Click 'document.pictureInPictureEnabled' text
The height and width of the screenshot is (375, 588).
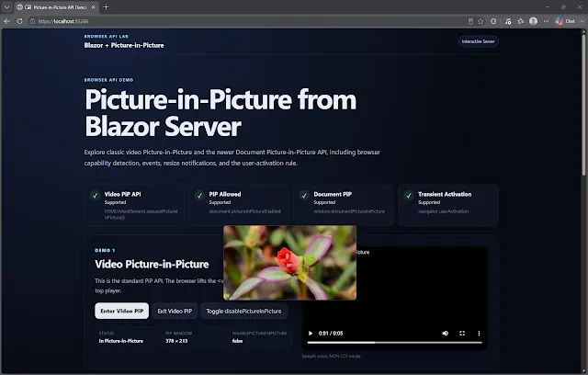click(x=245, y=211)
